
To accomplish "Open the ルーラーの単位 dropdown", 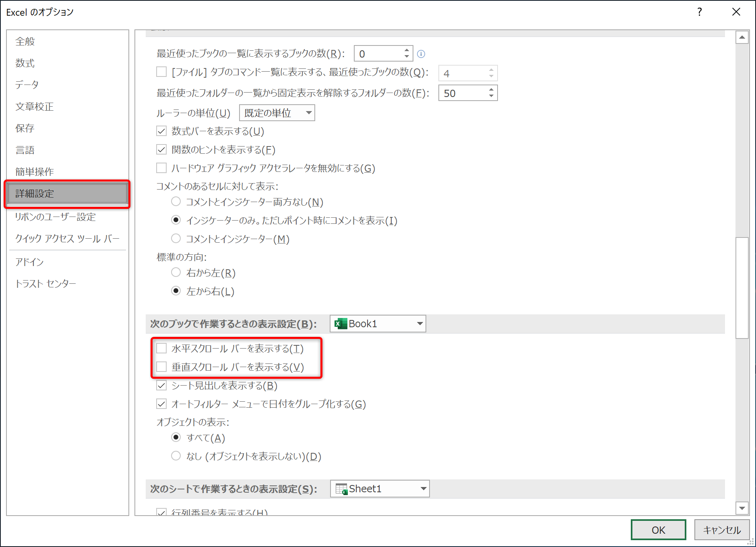I will tap(277, 113).
